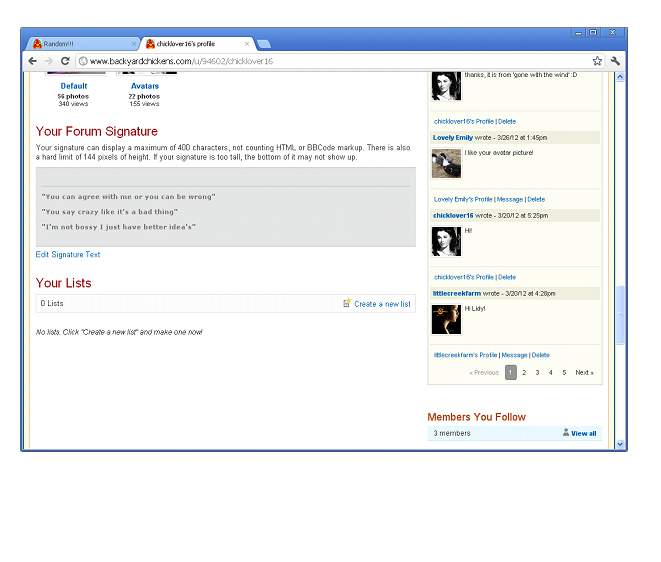This screenshot has height=562, width=661.
Task: Click the Create a new list icon
Action: click(x=347, y=303)
